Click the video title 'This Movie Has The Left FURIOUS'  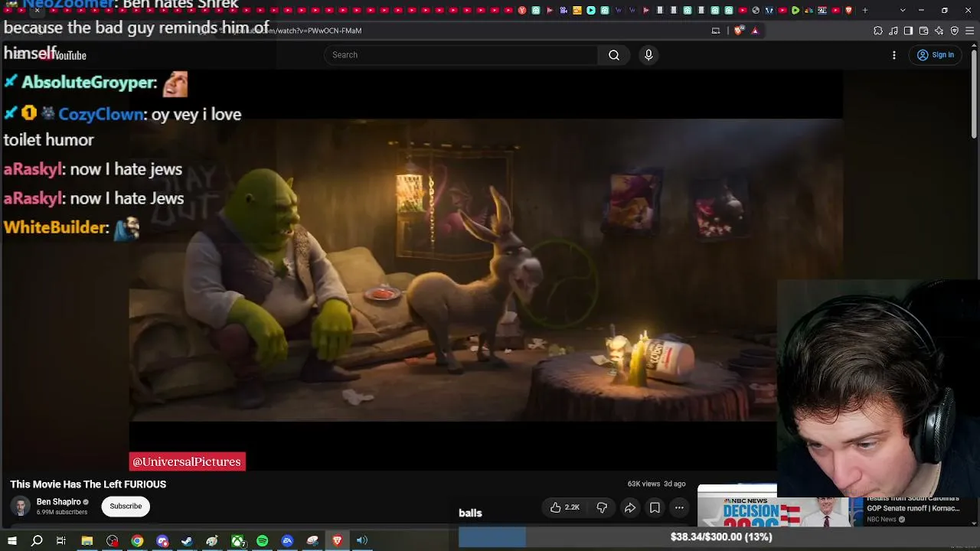[88, 484]
